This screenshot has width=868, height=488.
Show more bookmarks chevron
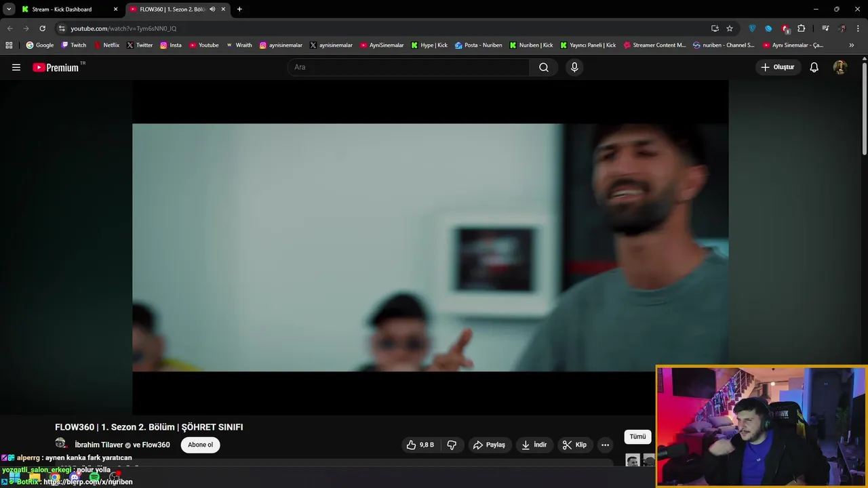(852, 45)
